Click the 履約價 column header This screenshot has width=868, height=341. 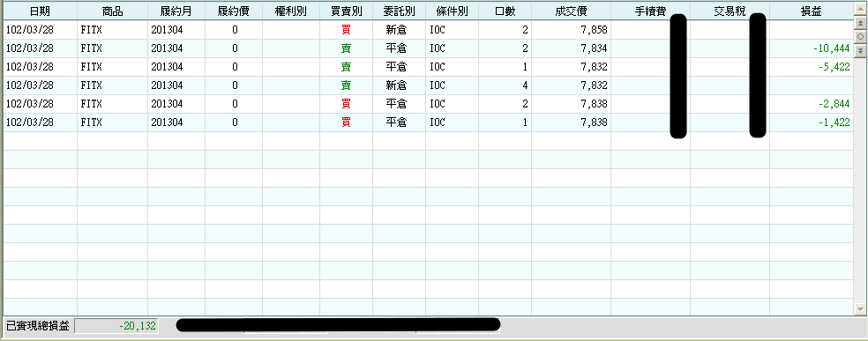pyautogui.click(x=234, y=11)
